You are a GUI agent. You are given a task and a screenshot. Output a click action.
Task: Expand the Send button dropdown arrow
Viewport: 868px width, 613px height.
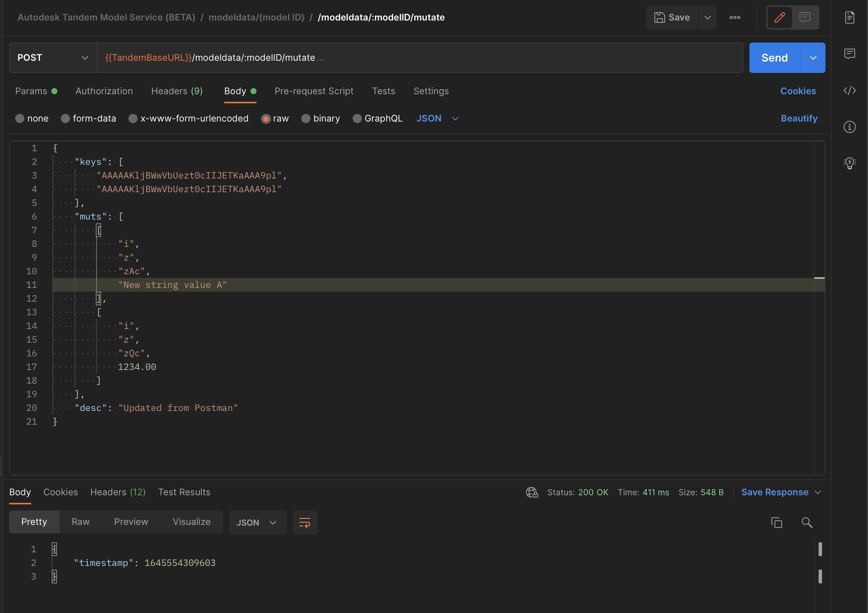[x=813, y=58]
